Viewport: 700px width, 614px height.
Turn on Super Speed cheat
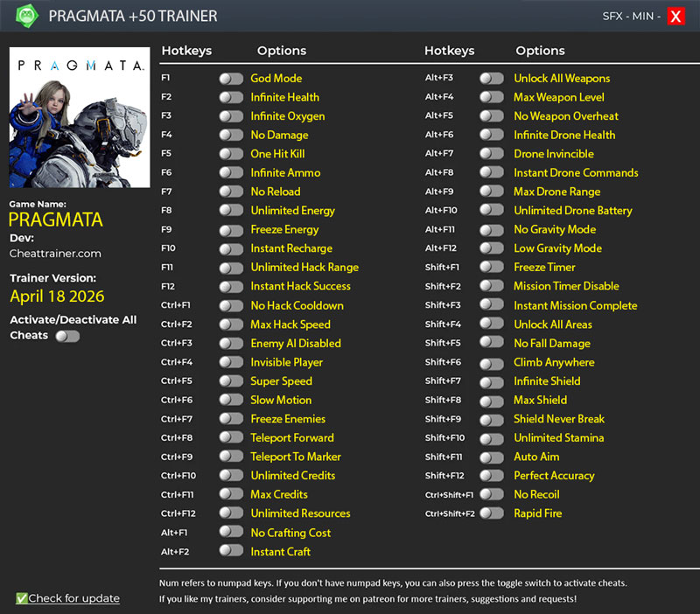pyautogui.click(x=231, y=381)
